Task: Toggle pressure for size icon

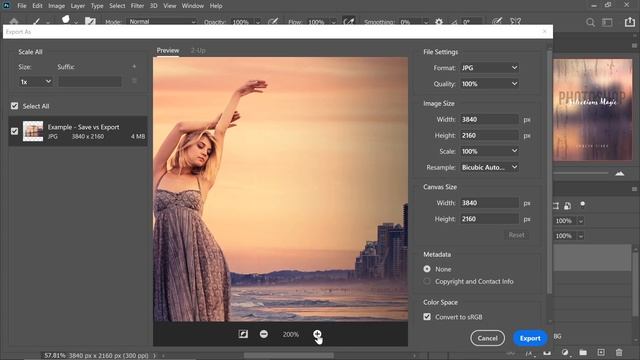Action: click(496, 22)
